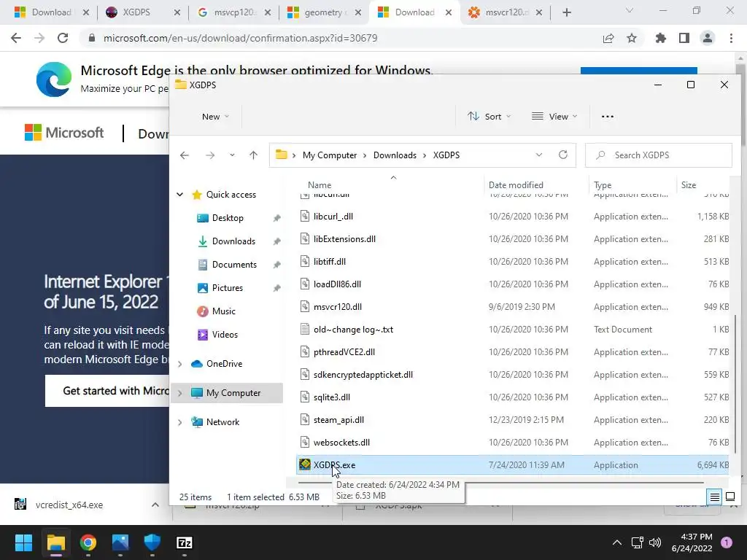Open Chrome profile avatar

point(708,38)
